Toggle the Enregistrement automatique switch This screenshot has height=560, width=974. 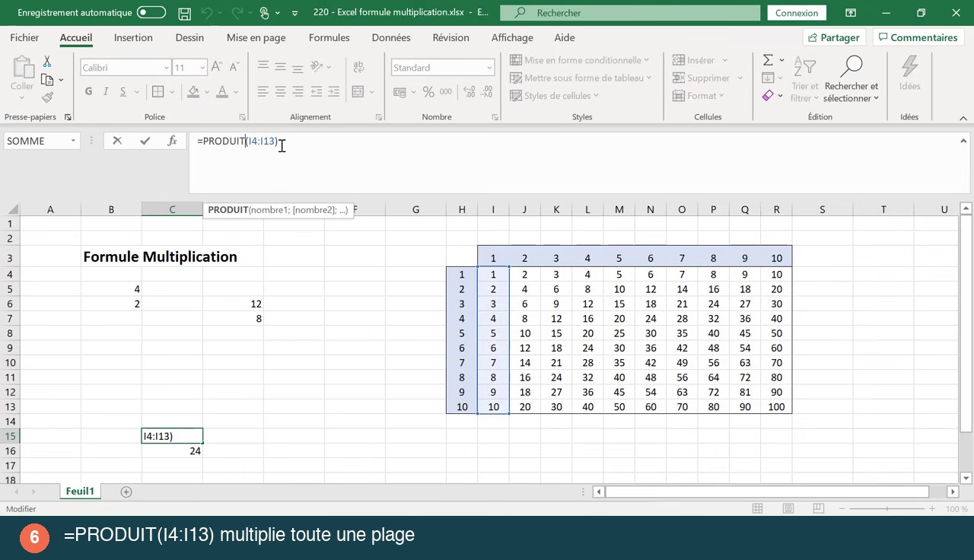[x=151, y=13]
